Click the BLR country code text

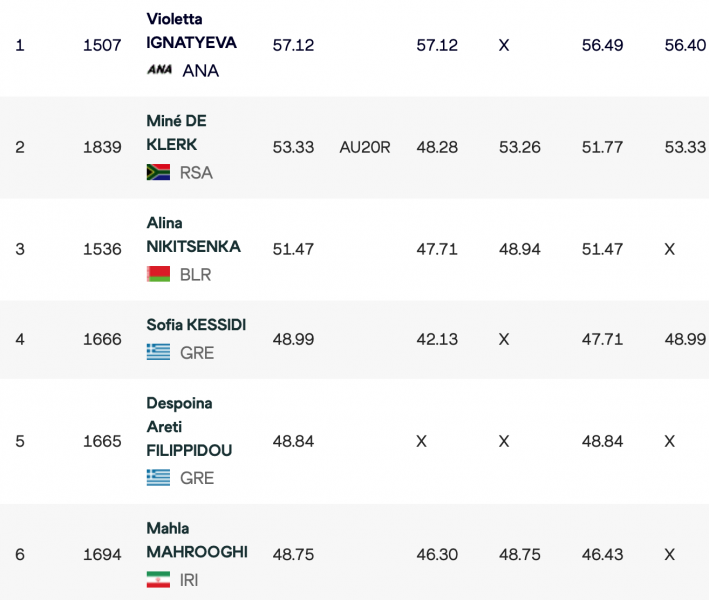[196, 274]
